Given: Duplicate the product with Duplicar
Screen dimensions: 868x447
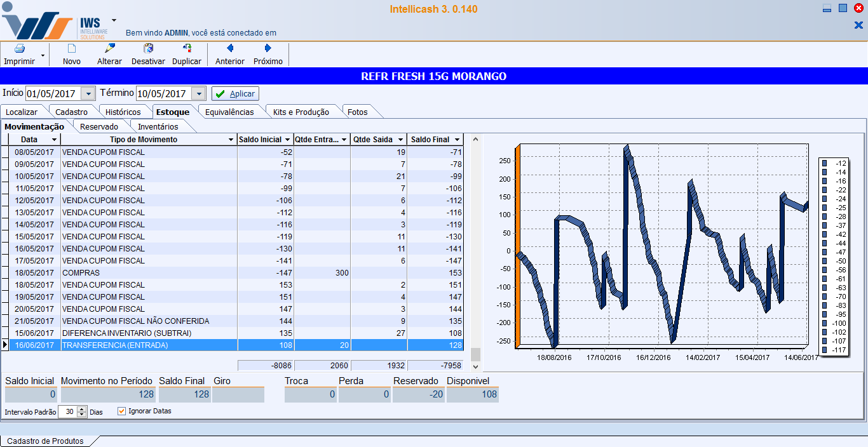Looking at the screenshot, I should coord(187,55).
